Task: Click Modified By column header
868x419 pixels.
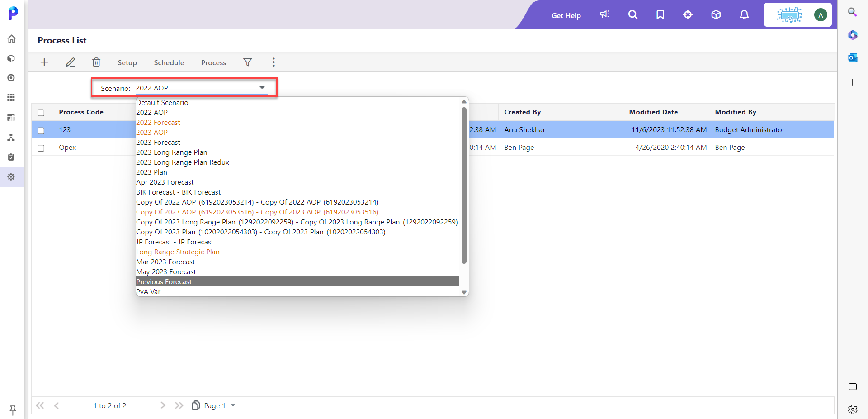Action: (x=736, y=112)
